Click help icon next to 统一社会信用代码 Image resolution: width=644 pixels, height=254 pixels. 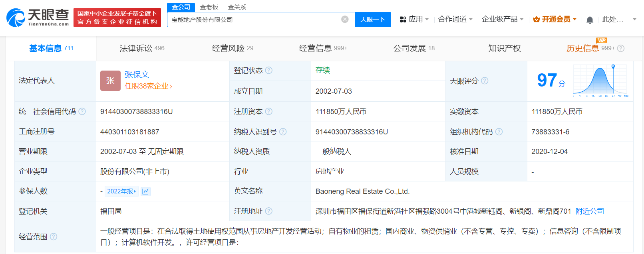(x=82, y=112)
